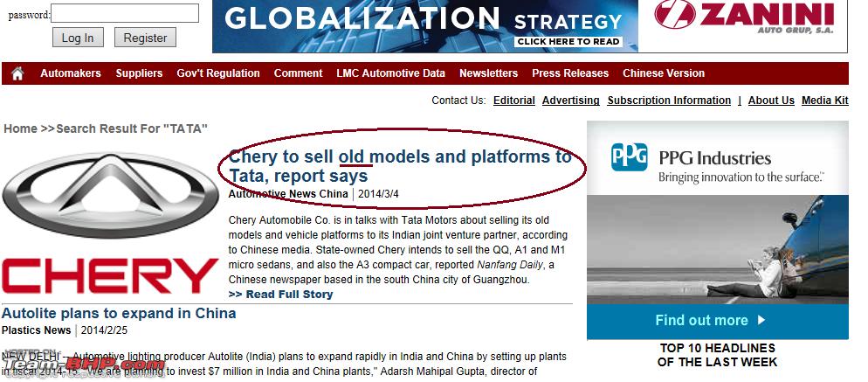Click the Home breadcrumb link

pos(20,128)
